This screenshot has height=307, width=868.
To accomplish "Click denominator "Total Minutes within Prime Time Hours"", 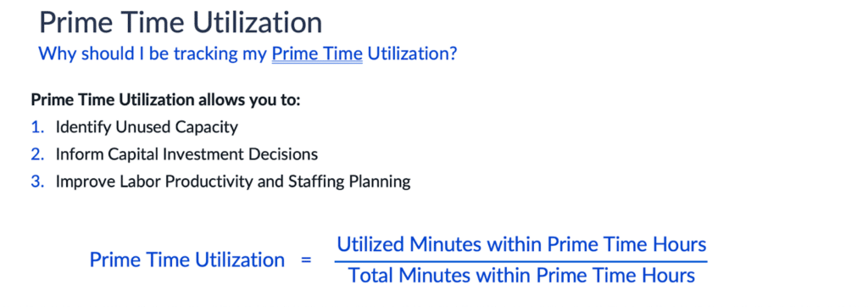I will (521, 276).
